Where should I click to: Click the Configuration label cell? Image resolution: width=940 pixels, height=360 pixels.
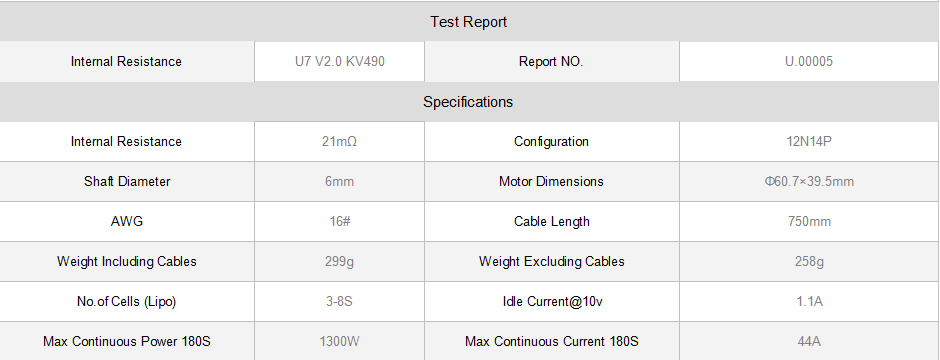[x=552, y=141]
